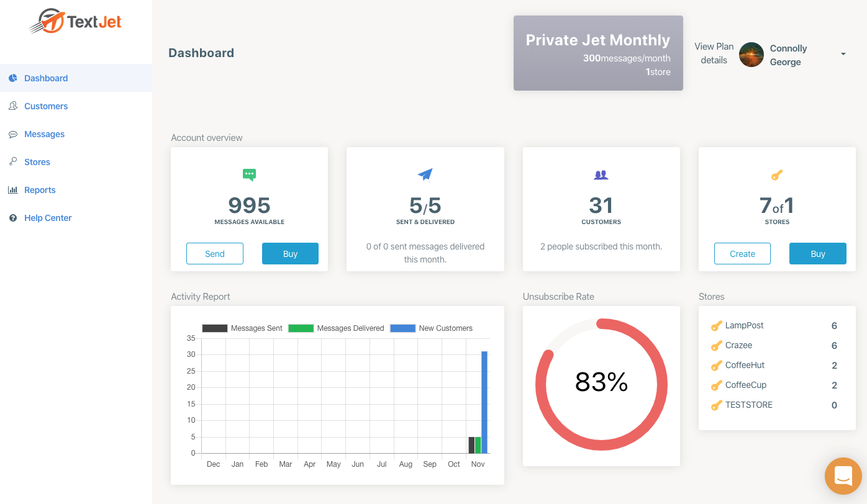The width and height of the screenshot is (867, 504).
Task: Click Connolly George's profile avatar
Action: click(x=751, y=55)
